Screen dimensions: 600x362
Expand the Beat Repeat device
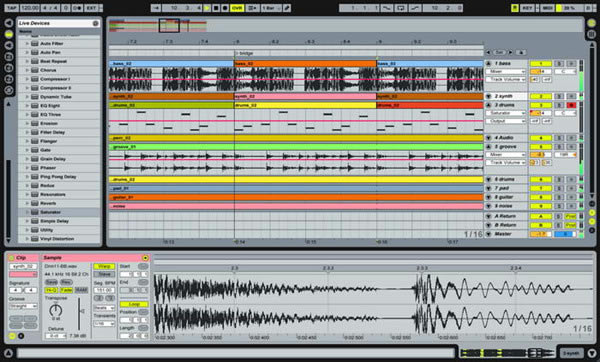point(27,61)
